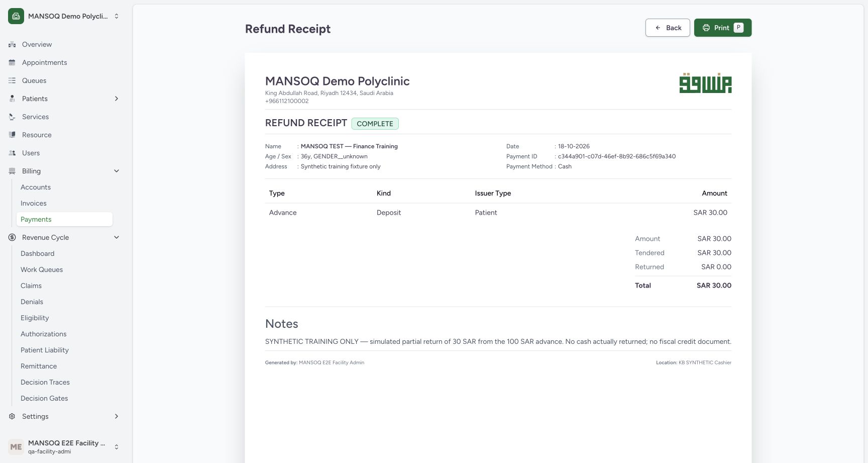Image resolution: width=868 pixels, height=463 pixels.
Task: Click the Revenue Cycle dollar icon
Action: point(12,237)
